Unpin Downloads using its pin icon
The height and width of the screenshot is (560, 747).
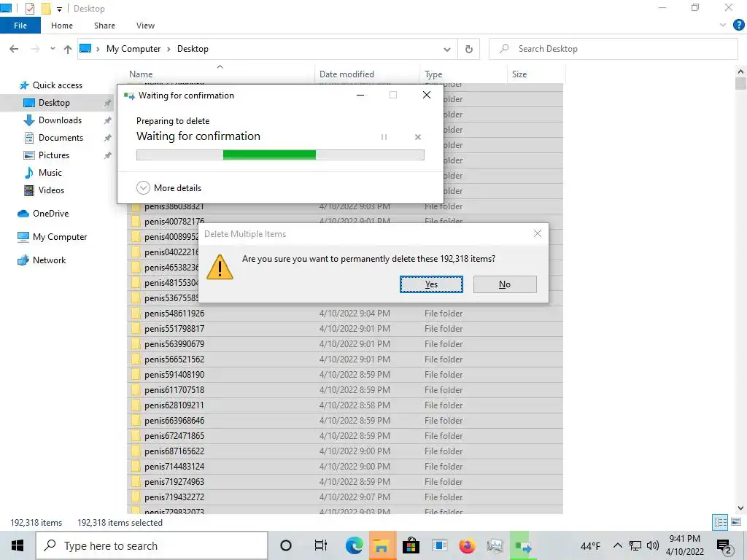click(x=108, y=120)
